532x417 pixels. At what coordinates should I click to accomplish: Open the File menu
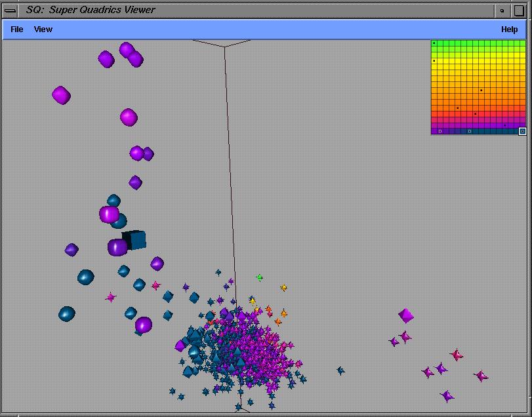[16, 30]
